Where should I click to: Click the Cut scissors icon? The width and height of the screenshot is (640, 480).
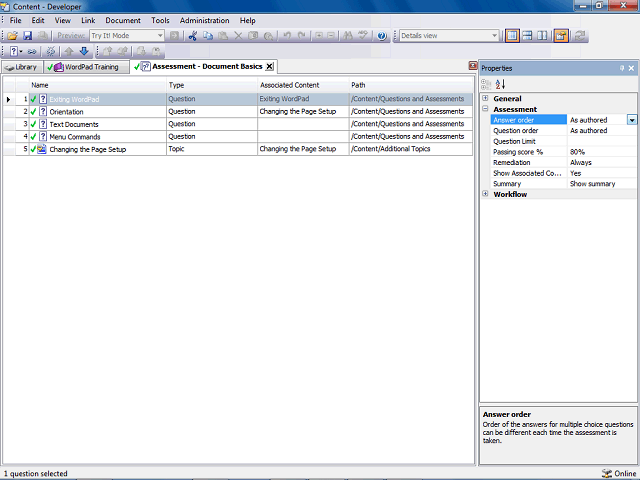193,36
